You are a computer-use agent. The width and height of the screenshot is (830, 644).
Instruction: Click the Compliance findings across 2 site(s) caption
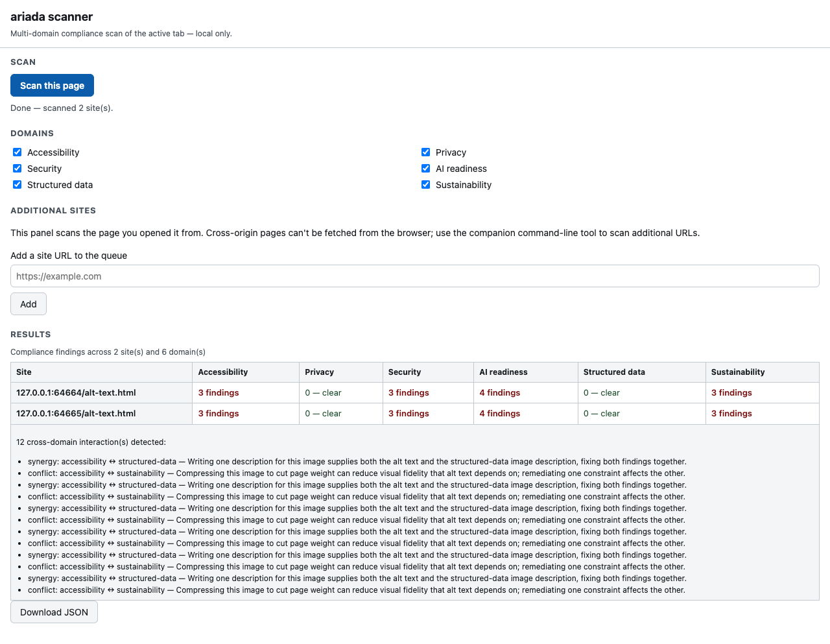click(x=108, y=352)
